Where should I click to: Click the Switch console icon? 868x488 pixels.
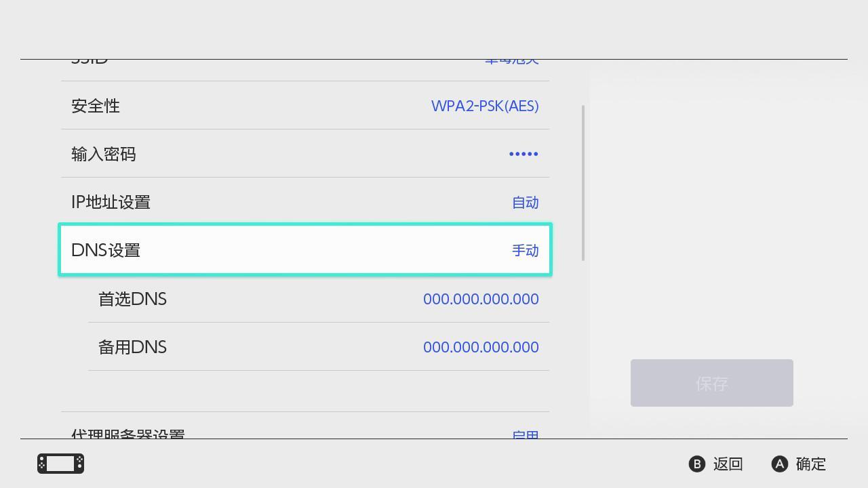(60, 464)
